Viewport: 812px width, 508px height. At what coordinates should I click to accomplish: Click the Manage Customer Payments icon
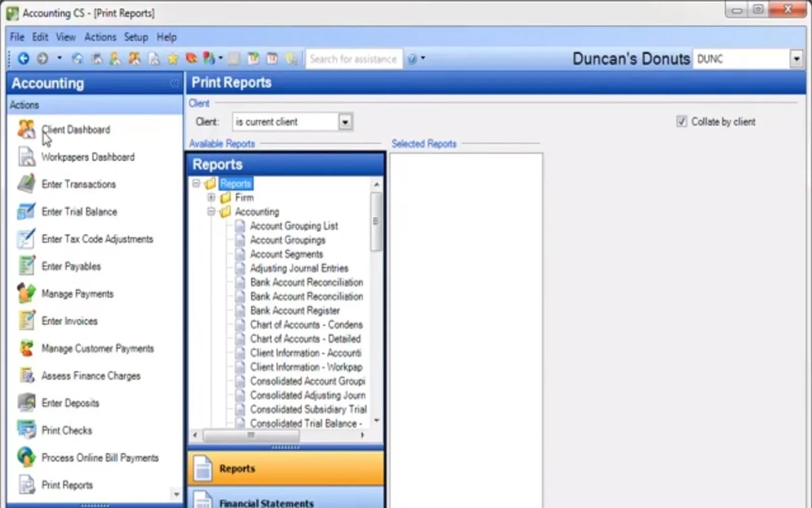pyautogui.click(x=26, y=348)
